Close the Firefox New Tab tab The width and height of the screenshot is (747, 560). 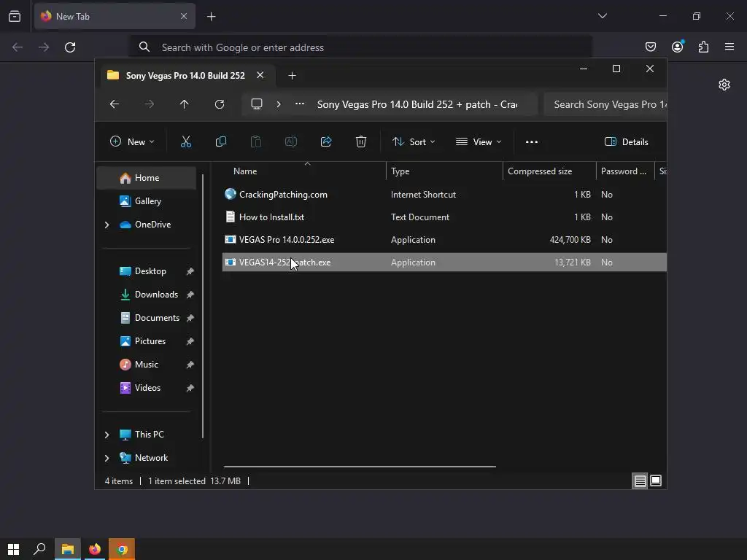[184, 16]
